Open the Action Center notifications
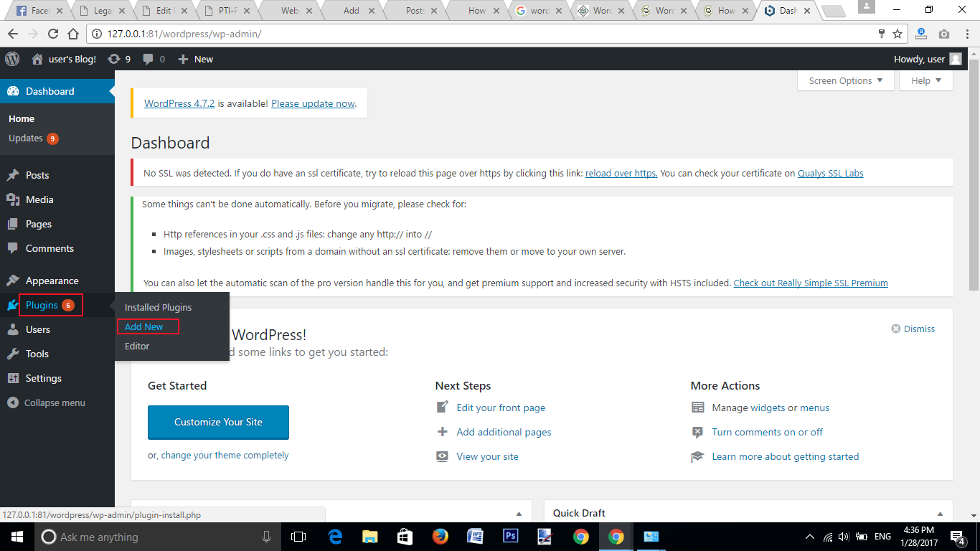This screenshot has height=551, width=980. pyautogui.click(x=958, y=537)
